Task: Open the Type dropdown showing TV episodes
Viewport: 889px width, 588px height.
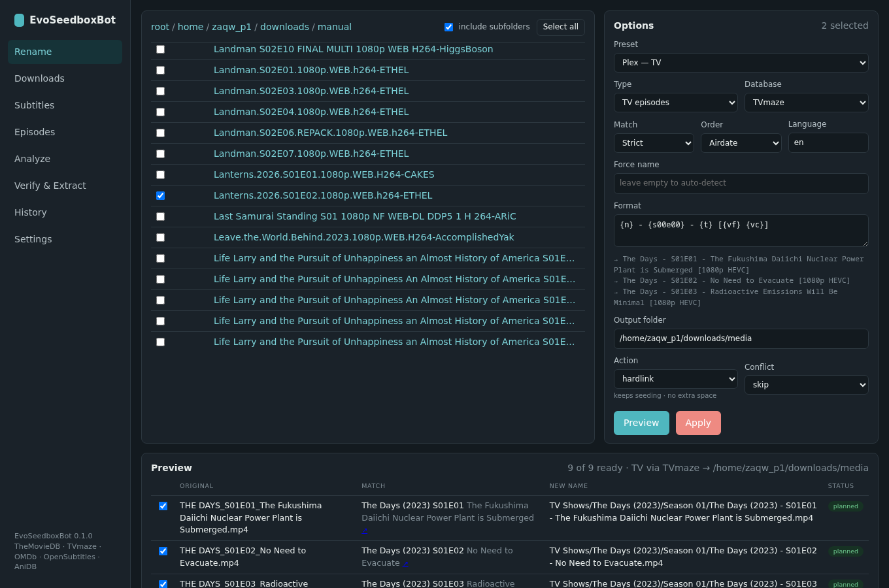Action: [x=675, y=103]
